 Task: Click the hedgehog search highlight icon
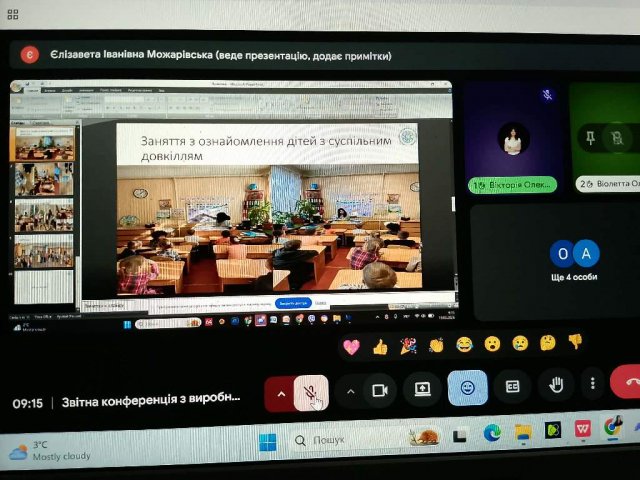424,438
